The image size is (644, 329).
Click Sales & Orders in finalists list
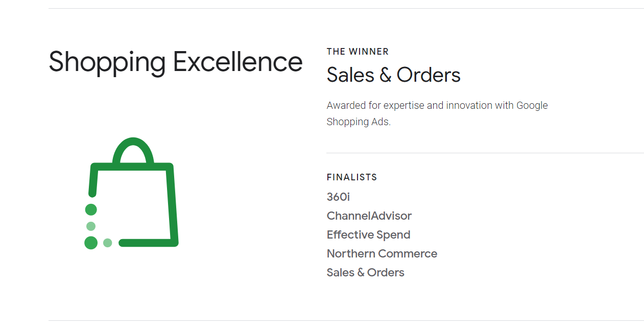click(x=365, y=272)
